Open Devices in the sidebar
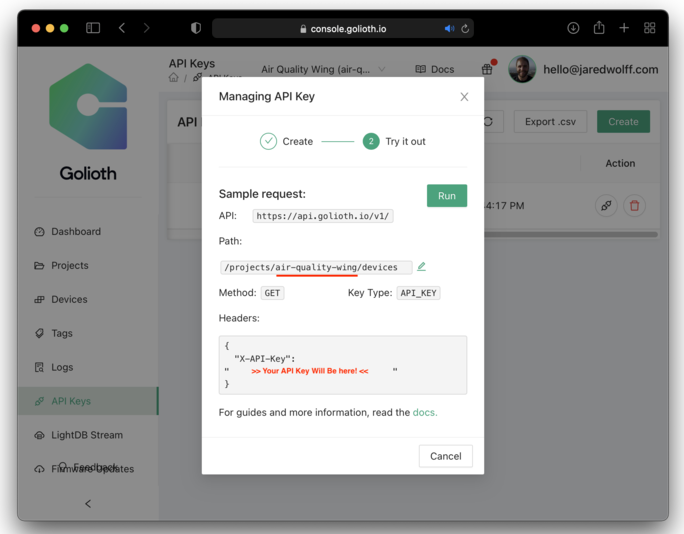 tap(69, 299)
